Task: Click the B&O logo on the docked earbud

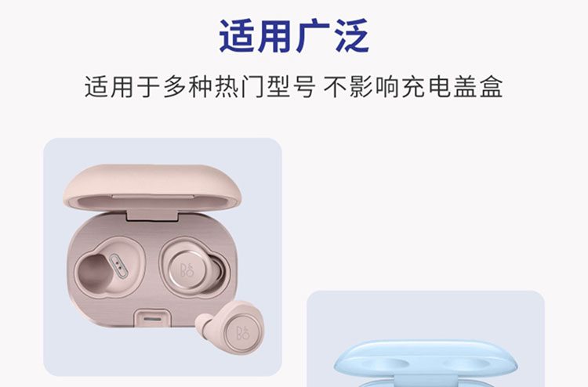Action: 187,269
